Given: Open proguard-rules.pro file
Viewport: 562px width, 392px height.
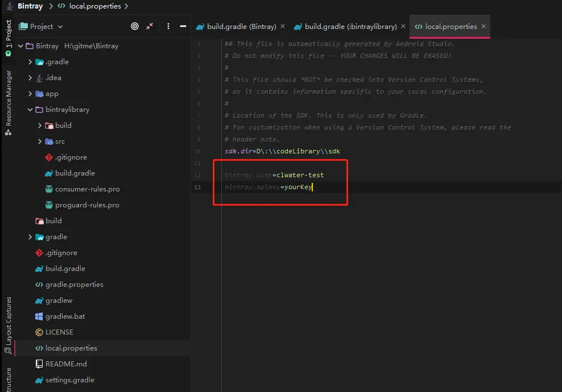Looking at the screenshot, I should pos(87,205).
